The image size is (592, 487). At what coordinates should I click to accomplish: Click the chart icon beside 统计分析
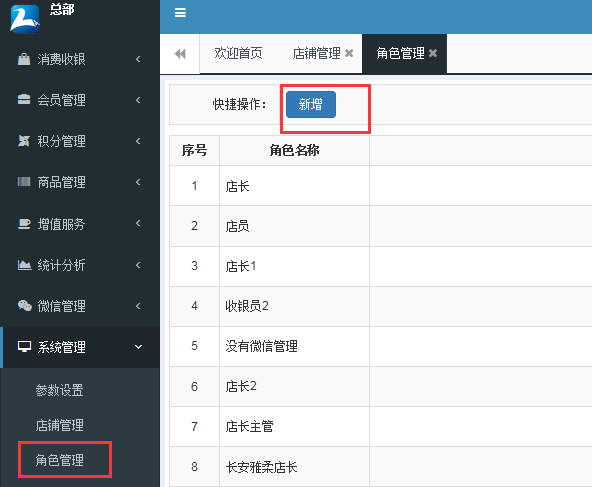[24, 265]
